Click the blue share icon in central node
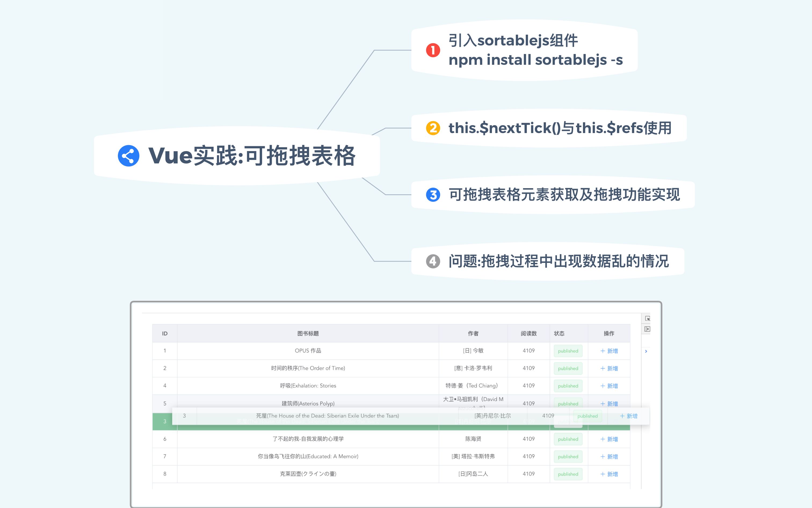The image size is (812, 508). pos(129,156)
